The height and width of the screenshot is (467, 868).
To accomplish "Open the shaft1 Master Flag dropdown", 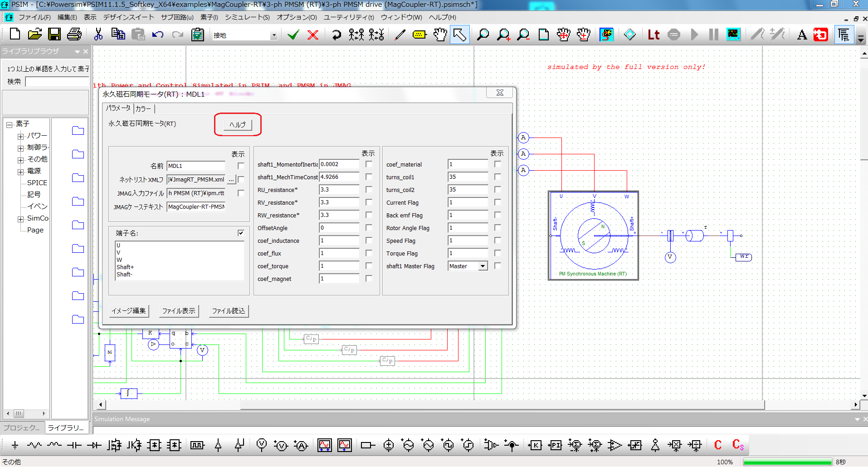I will pyautogui.click(x=483, y=266).
